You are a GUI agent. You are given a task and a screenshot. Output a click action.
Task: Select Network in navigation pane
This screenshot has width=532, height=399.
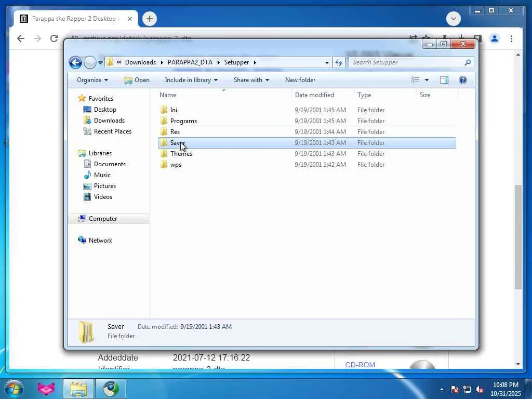click(x=100, y=241)
